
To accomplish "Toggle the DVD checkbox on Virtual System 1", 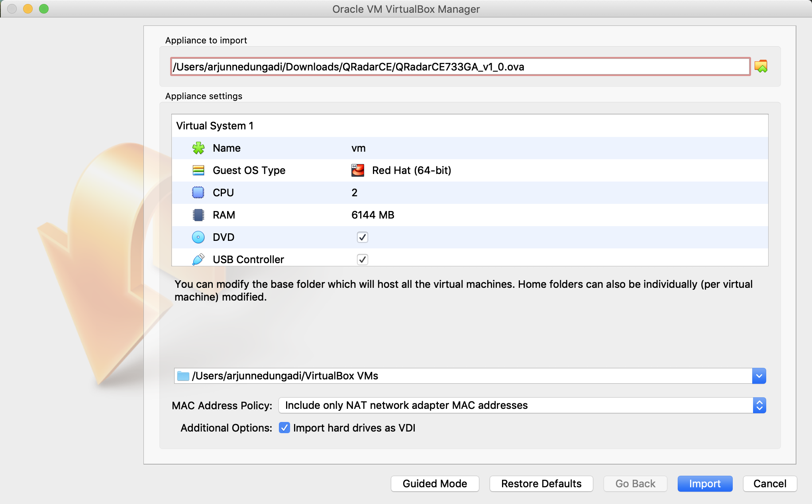I will [x=363, y=236].
